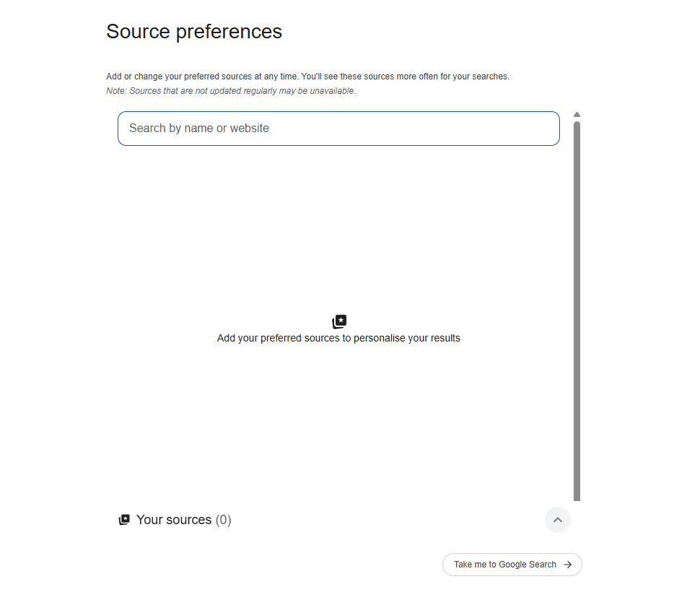Click the Your sources (0) heading
Image resolution: width=700 pixels, height=605 pixels.
click(x=183, y=520)
